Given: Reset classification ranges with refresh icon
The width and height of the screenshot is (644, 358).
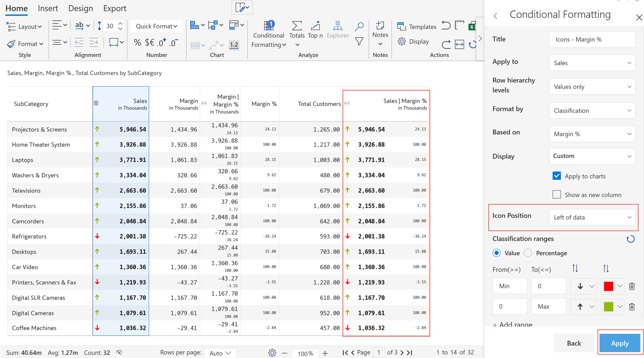Looking at the screenshot, I should pos(630,239).
